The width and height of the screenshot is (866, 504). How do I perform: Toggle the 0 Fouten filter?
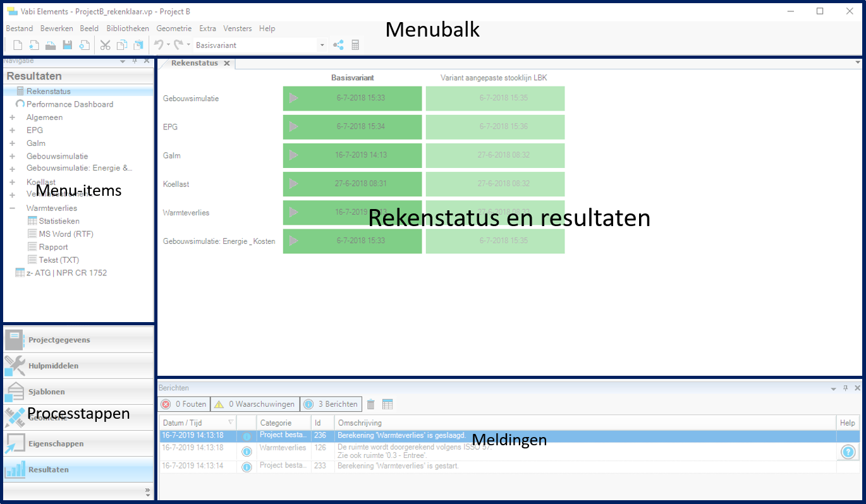tap(184, 404)
